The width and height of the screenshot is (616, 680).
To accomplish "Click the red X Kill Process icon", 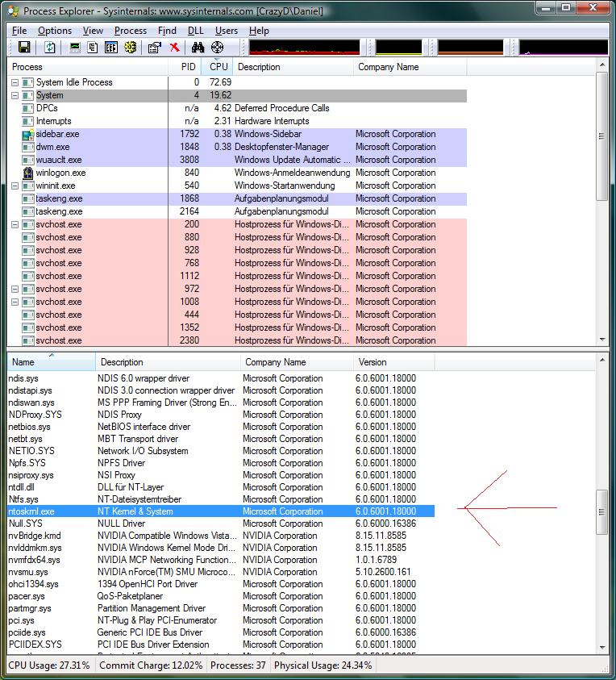I will (175, 48).
